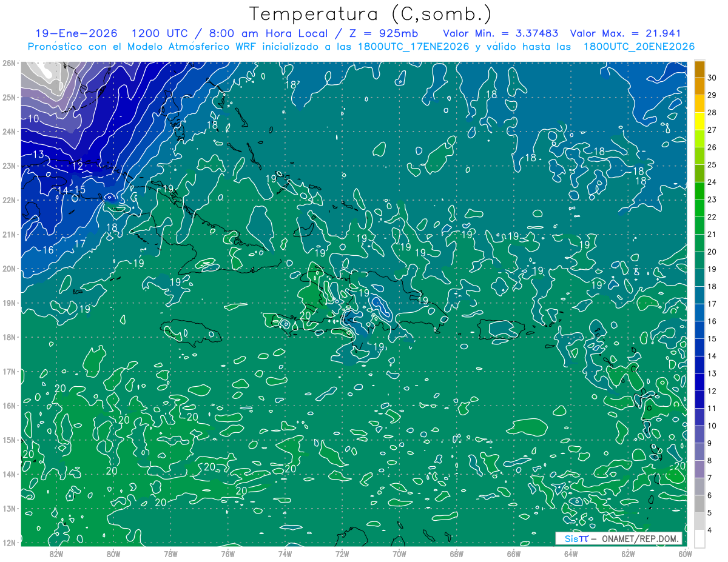Image resolution: width=728 pixels, height=562 pixels.
Task: Click the "Valor Max. = 21.941" value
Action: pyautogui.click(x=625, y=33)
